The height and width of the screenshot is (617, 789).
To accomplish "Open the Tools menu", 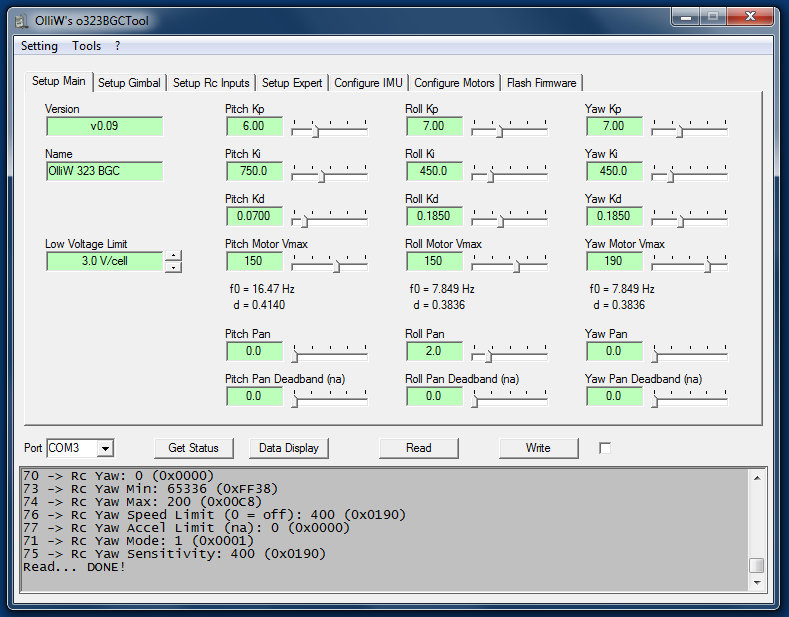I will tap(86, 46).
